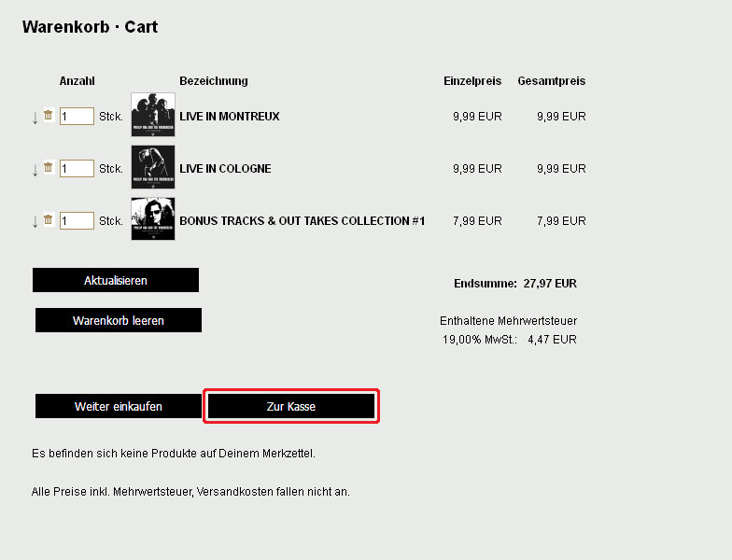
Task: Empty the cart with Warenkorb leeren
Action: click(119, 320)
